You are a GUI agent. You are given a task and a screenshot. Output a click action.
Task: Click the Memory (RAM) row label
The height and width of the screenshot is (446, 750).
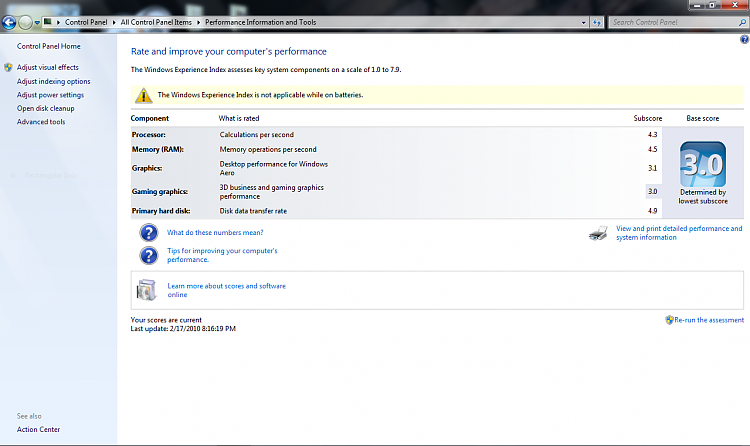click(x=157, y=149)
